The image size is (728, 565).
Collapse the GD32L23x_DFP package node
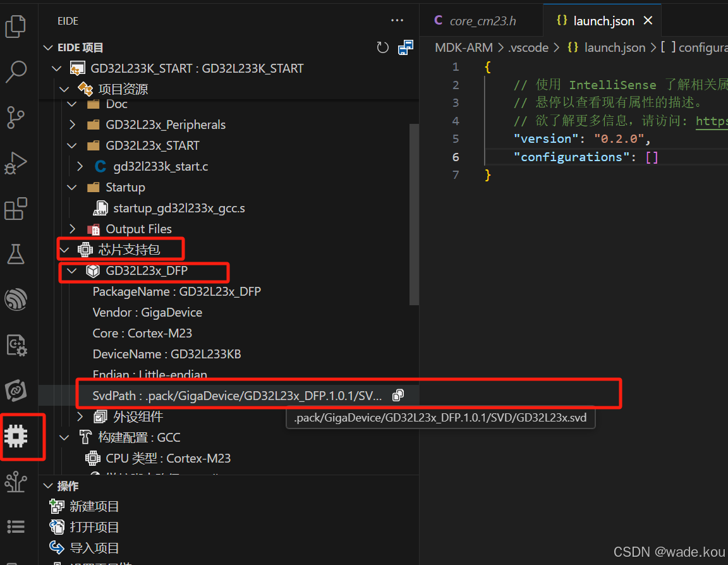coord(73,270)
